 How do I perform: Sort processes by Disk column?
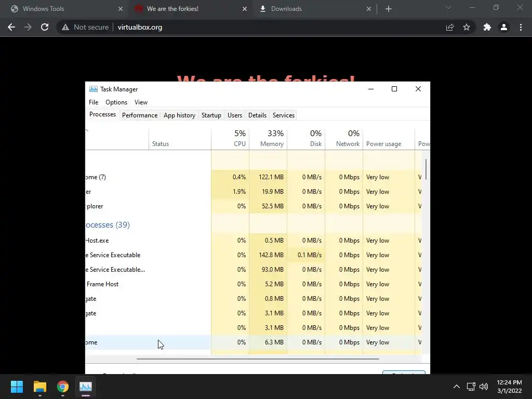306,139
